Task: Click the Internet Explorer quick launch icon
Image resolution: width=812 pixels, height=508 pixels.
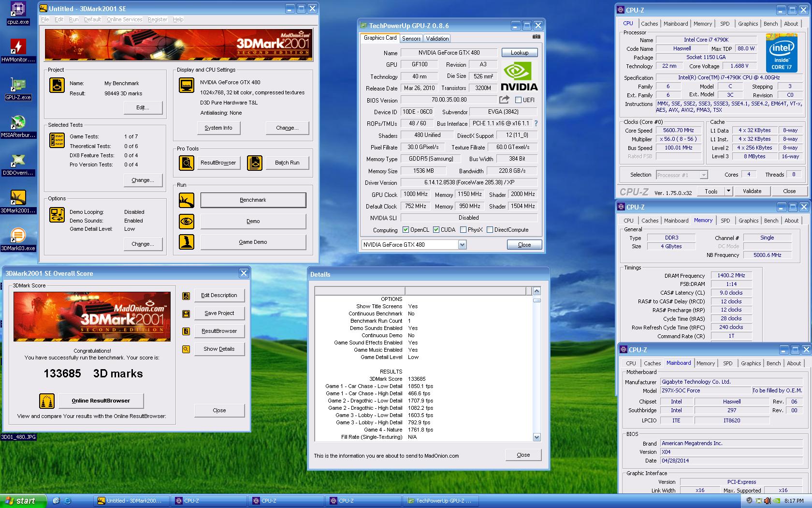Action: [x=68, y=501]
